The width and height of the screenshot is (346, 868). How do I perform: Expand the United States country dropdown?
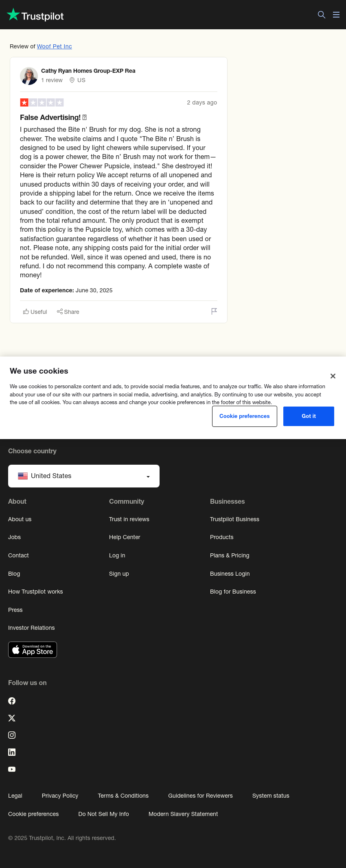(84, 476)
